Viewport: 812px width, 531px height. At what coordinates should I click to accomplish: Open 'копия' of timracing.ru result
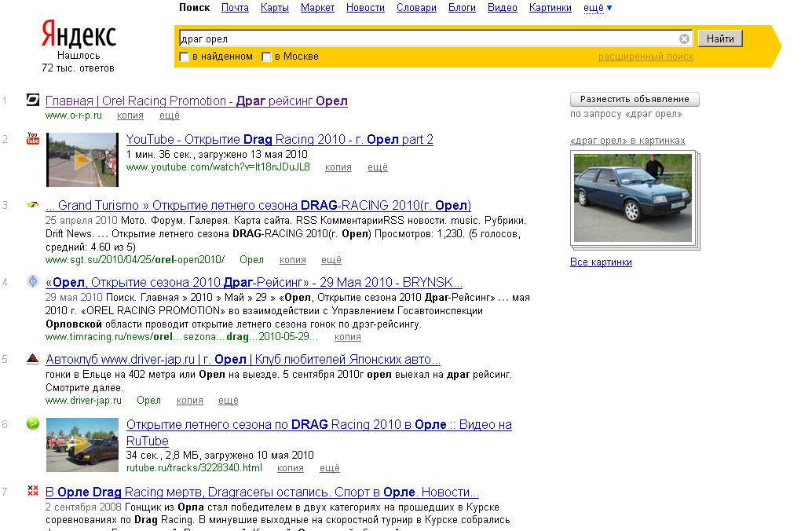(347, 337)
